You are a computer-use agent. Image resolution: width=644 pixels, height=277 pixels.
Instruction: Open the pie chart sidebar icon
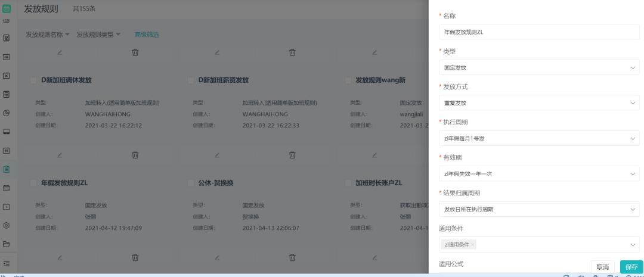(x=6, y=113)
